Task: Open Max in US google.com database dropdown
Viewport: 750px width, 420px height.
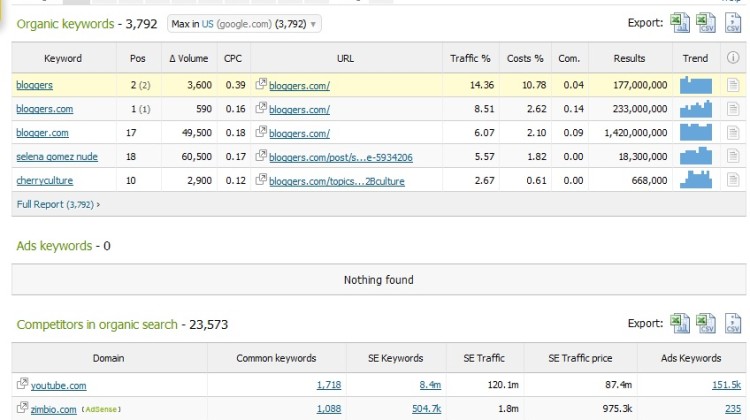Action: [244, 24]
